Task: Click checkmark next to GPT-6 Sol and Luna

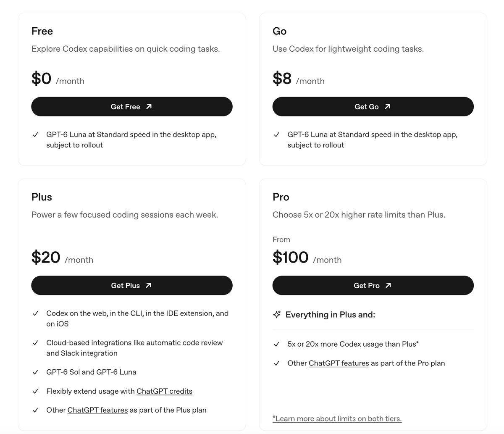Action: pos(36,372)
